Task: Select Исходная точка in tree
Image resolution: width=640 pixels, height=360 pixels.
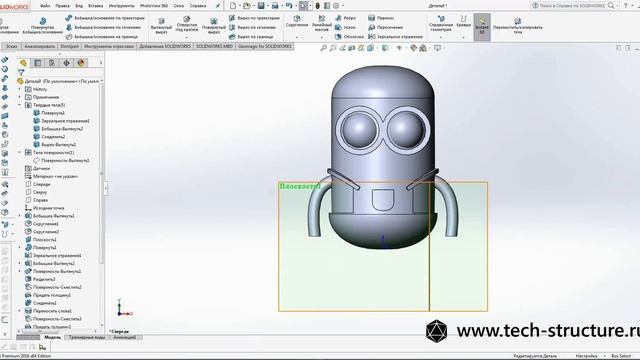Action: pyautogui.click(x=44, y=208)
